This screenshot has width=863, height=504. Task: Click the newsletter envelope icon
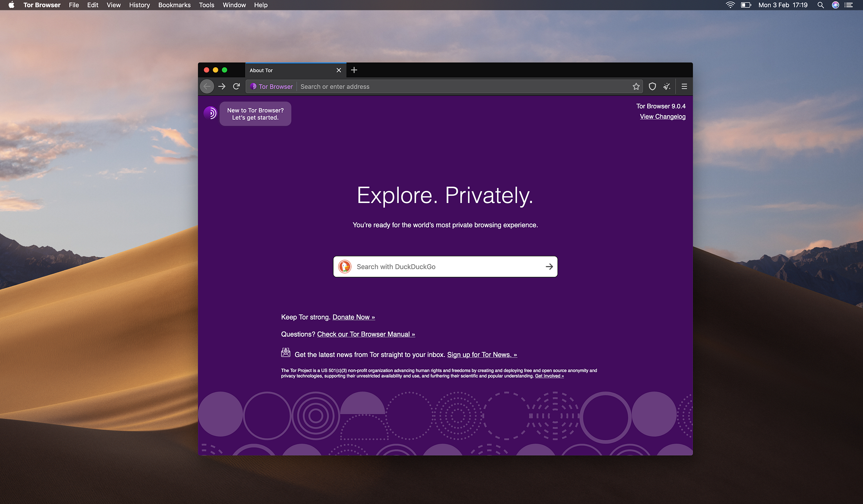286,353
